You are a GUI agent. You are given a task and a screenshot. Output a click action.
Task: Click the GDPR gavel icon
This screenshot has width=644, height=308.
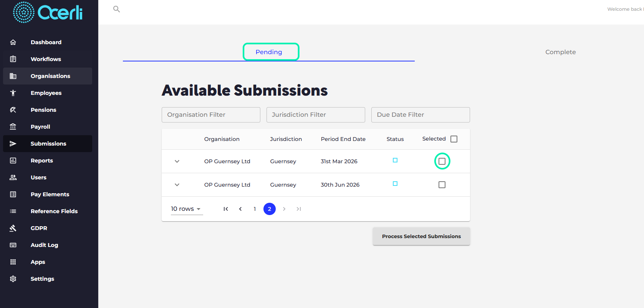tap(13, 228)
